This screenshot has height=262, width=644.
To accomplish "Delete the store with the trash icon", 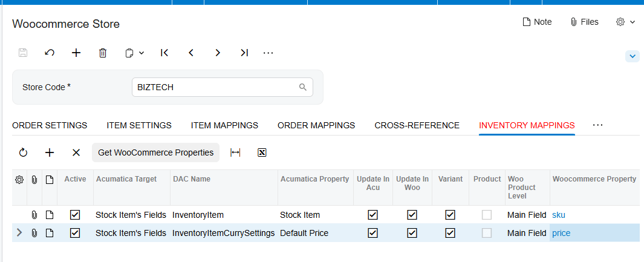I will click(103, 53).
